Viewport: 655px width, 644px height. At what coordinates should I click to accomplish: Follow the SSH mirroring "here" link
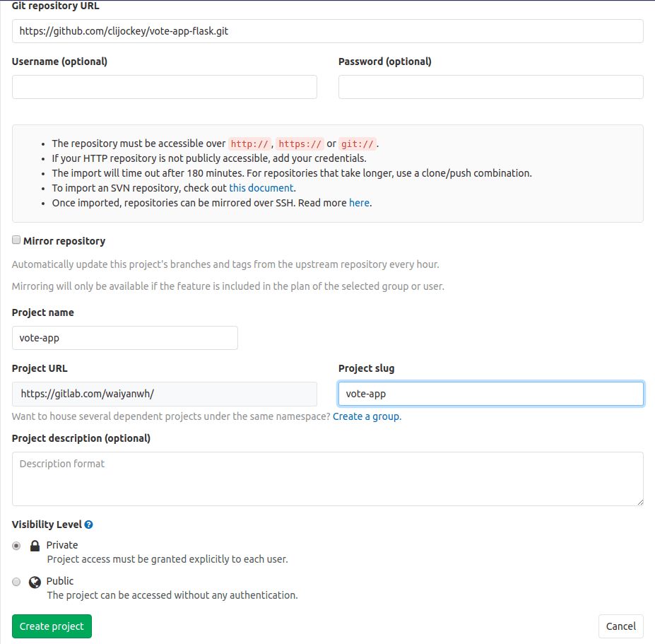(359, 202)
